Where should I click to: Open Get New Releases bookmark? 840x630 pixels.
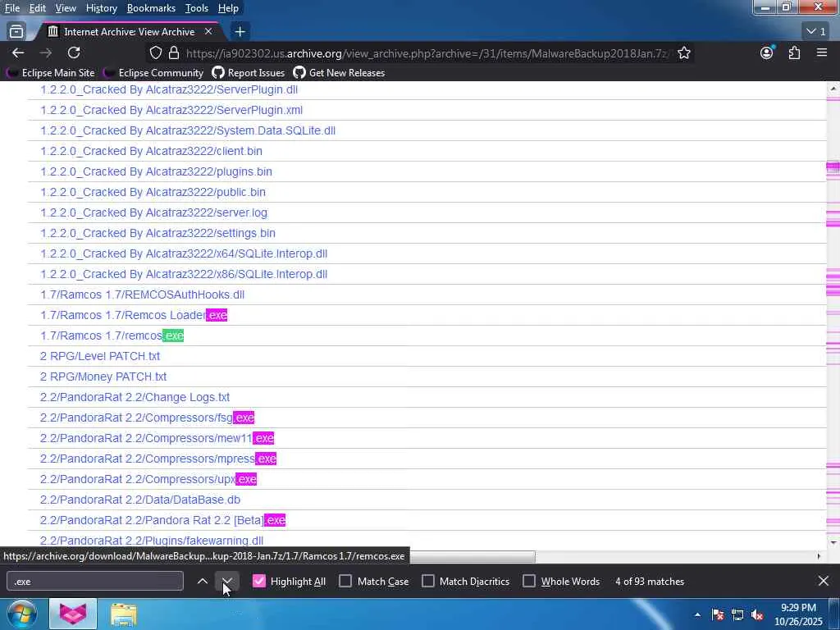coord(339,73)
